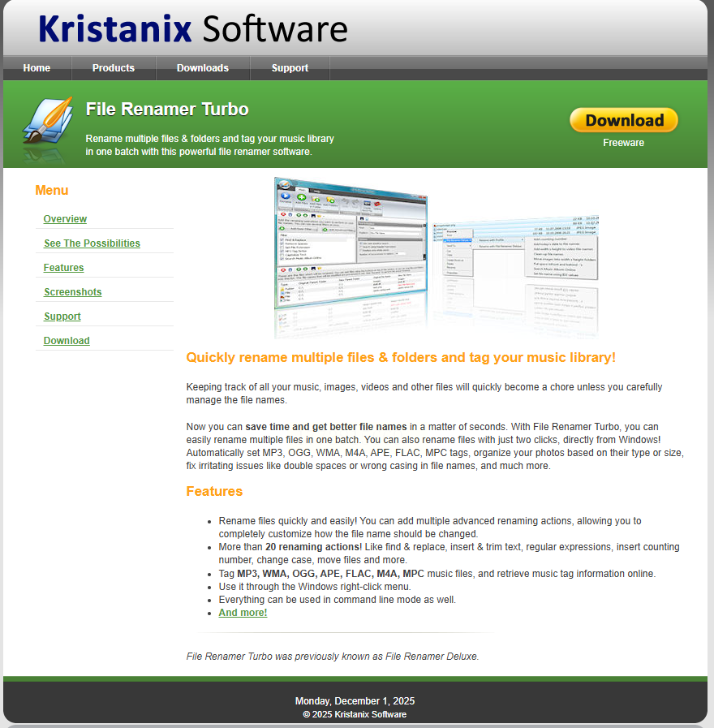Click the previously known as File Renamer Deluxe note
Image resolution: width=714 pixels, height=728 pixels.
tap(333, 657)
